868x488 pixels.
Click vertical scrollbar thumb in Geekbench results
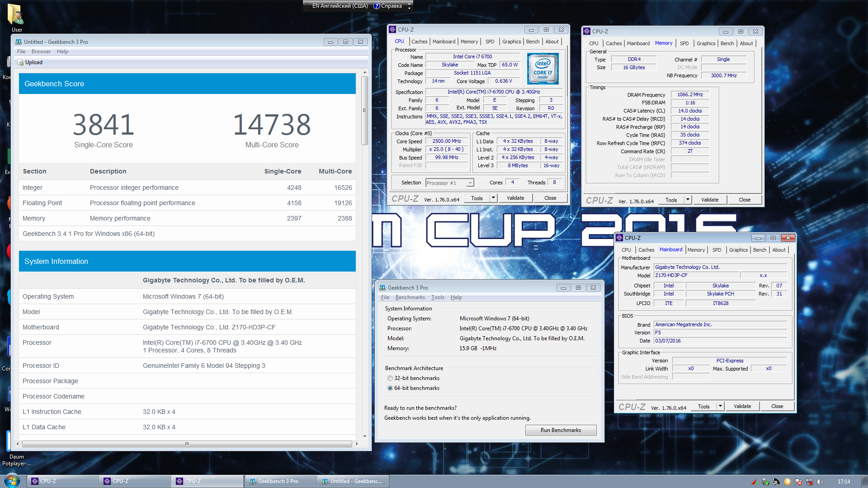[364, 110]
